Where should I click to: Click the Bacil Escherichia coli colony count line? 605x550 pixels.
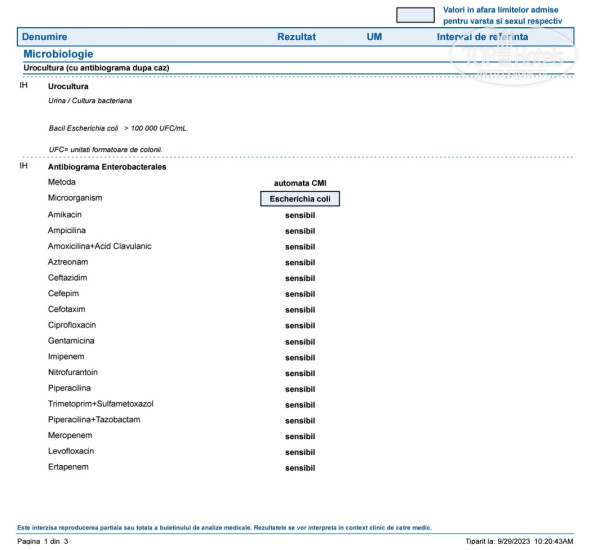click(x=119, y=128)
